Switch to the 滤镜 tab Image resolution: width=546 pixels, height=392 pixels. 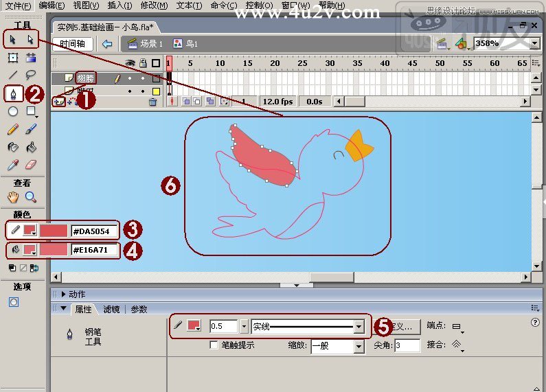(x=110, y=310)
